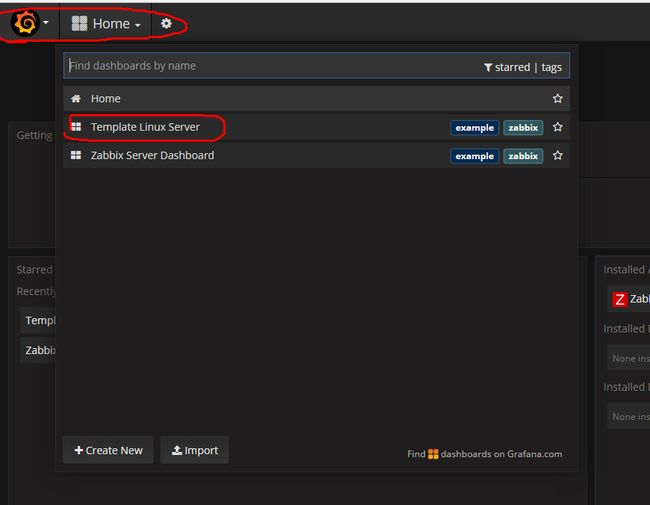The image size is (650, 505).
Task: Expand the dropdown arrow beside the Grafana logo
Action: pos(46,22)
